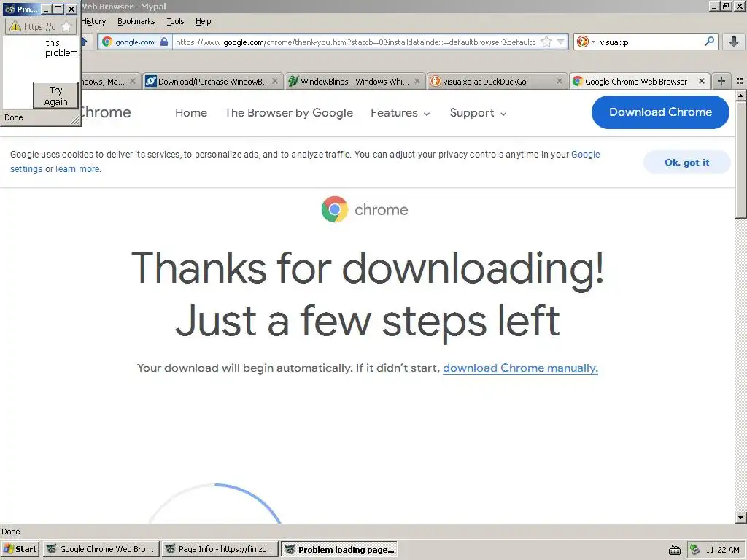Click the list all tabs grid icon
The height and width of the screenshot is (560, 747).
pos(740,81)
